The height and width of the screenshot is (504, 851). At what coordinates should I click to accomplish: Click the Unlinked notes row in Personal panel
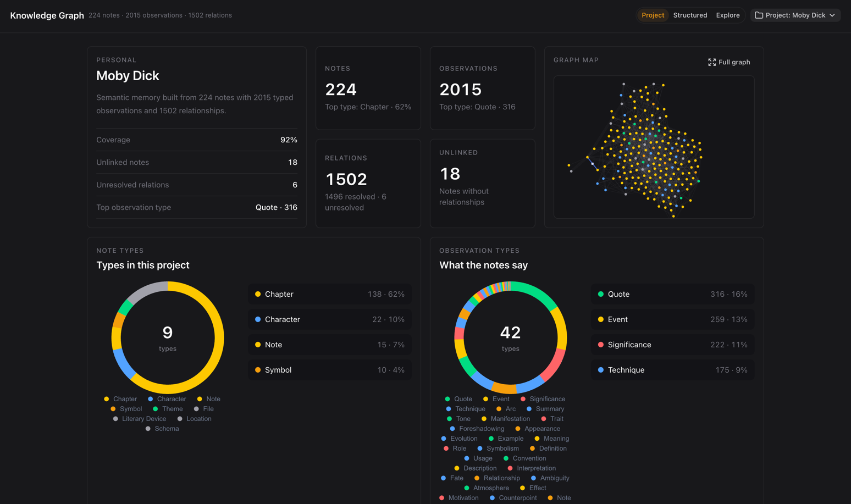click(x=197, y=162)
